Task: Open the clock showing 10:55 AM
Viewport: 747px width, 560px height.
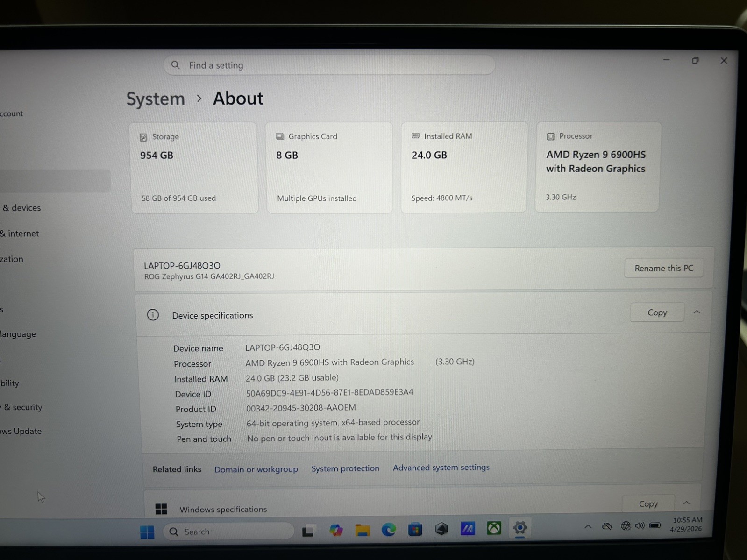Action: coord(686,525)
